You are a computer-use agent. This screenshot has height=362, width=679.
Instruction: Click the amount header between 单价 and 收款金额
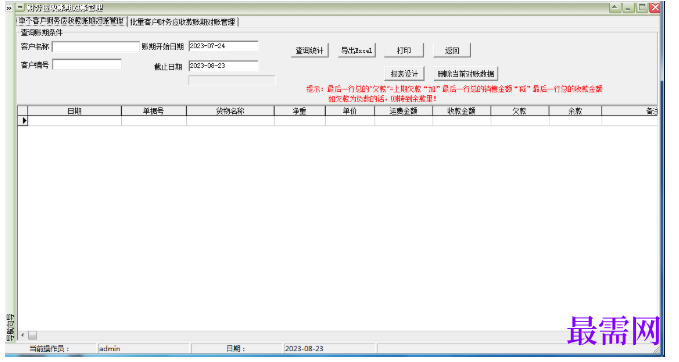(x=404, y=111)
